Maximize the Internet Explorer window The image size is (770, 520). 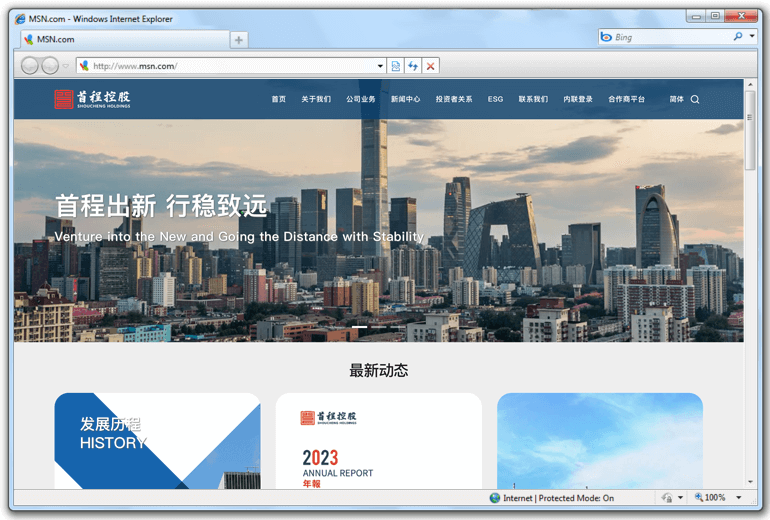click(715, 16)
